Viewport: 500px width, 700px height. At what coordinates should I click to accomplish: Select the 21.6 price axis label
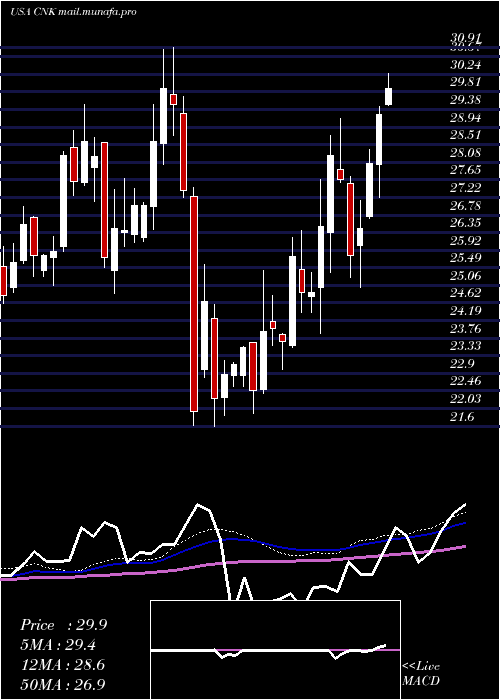point(462,417)
